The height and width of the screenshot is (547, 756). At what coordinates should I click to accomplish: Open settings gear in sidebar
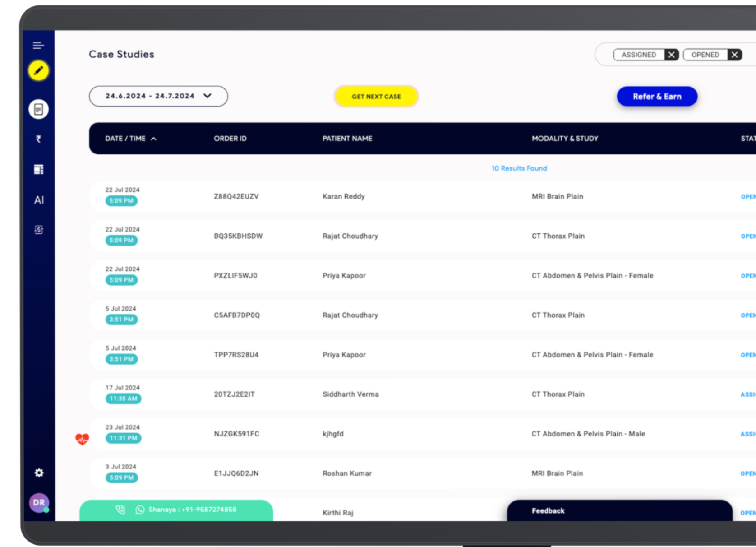[39, 473]
